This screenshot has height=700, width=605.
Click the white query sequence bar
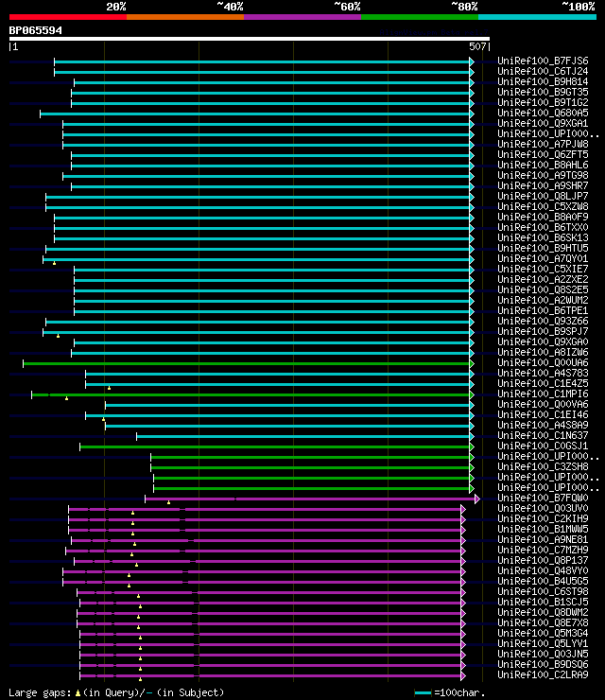pos(250,39)
